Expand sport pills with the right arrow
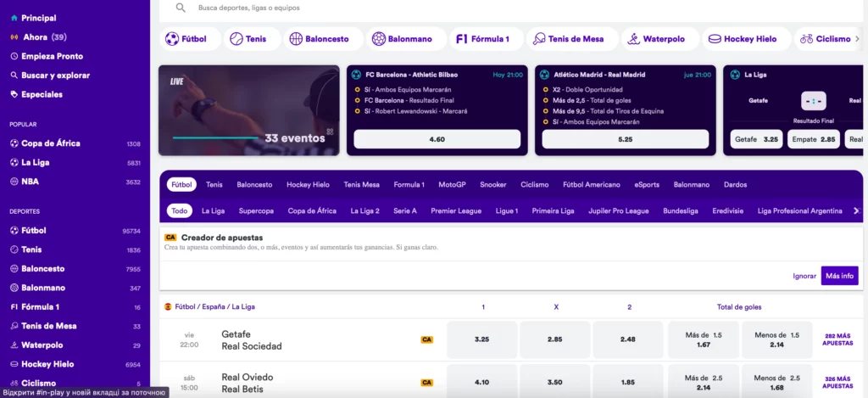 tap(857, 39)
